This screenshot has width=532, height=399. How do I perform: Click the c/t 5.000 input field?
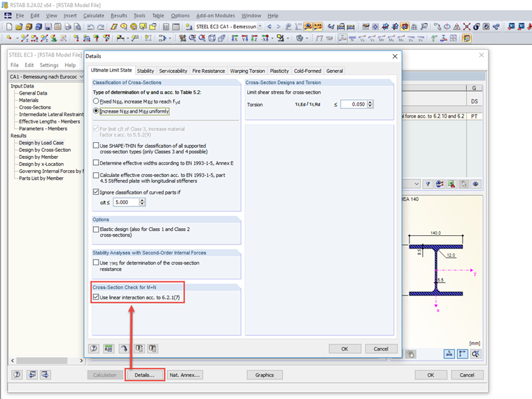(x=126, y=202)
